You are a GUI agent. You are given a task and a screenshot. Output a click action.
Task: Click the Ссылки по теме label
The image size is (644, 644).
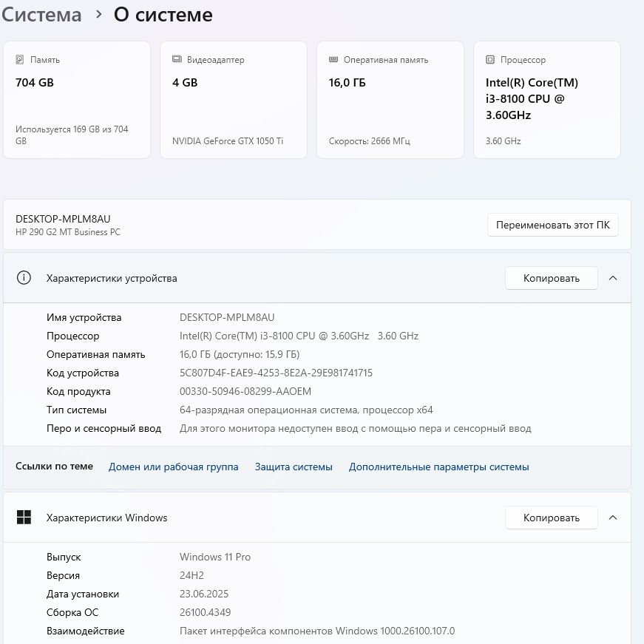pyautogui.click(x=54, y=466)
